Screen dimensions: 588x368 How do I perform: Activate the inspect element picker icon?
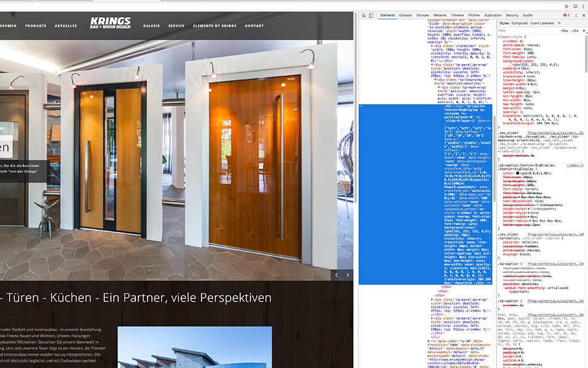click(x=363, y=15)
